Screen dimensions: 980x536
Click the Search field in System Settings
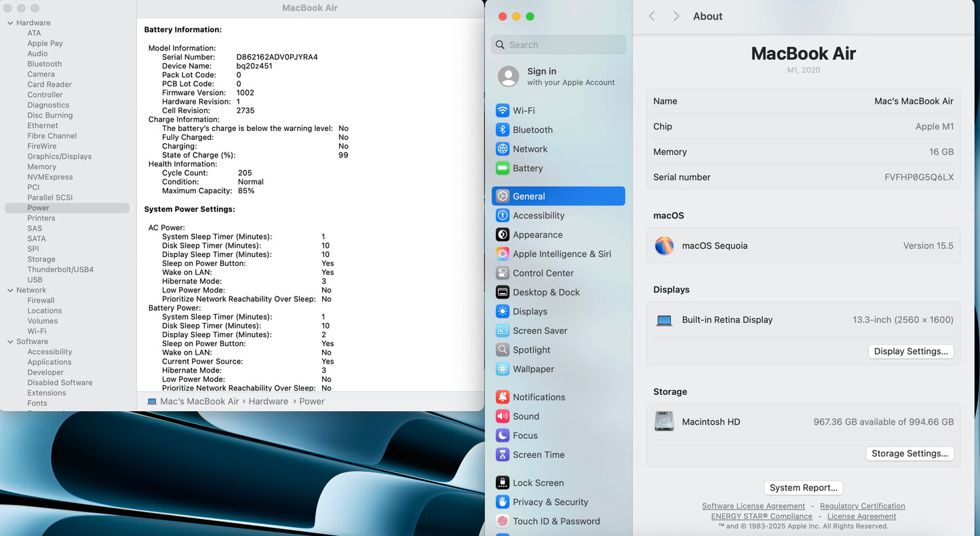(558, 45)
